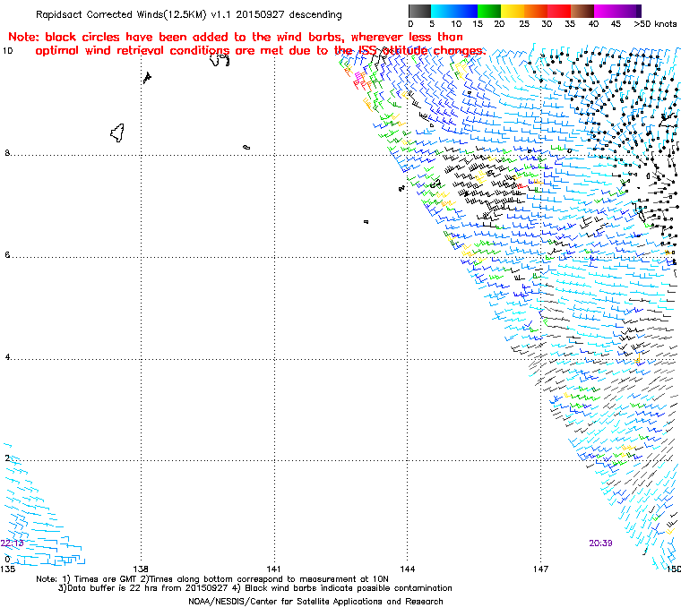Click the purple 22:13 swath time label

[x=12, y=543]
